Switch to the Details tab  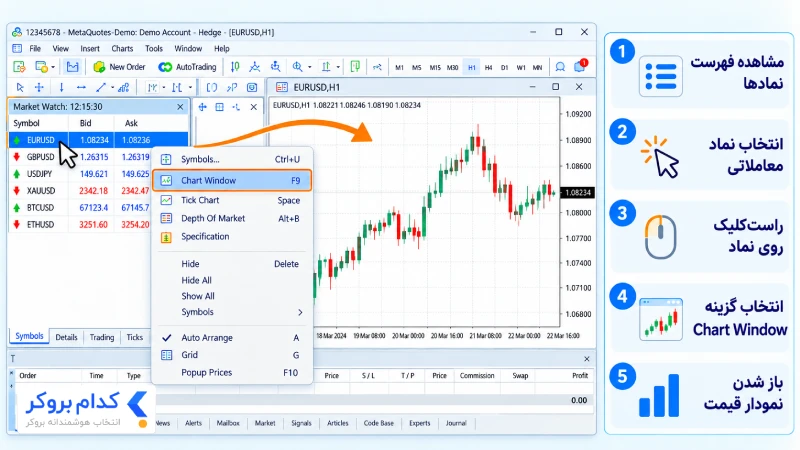point(66,337)
